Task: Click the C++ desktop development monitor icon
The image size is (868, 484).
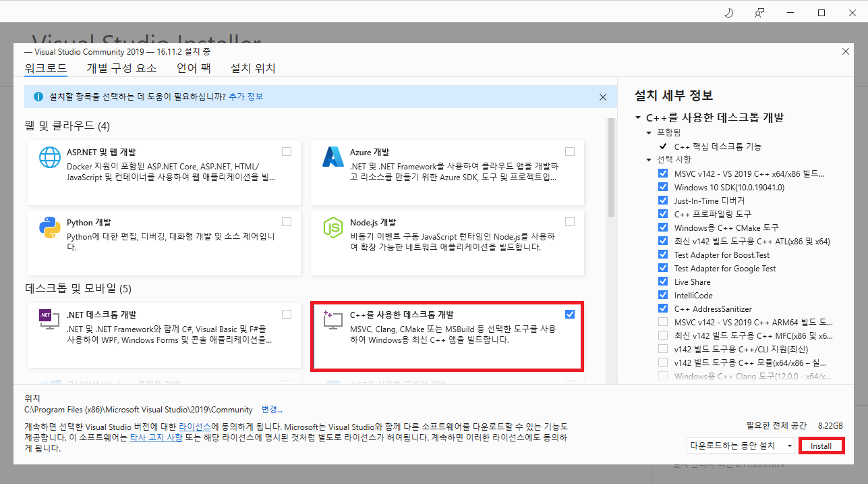Action: pos(333,319)
